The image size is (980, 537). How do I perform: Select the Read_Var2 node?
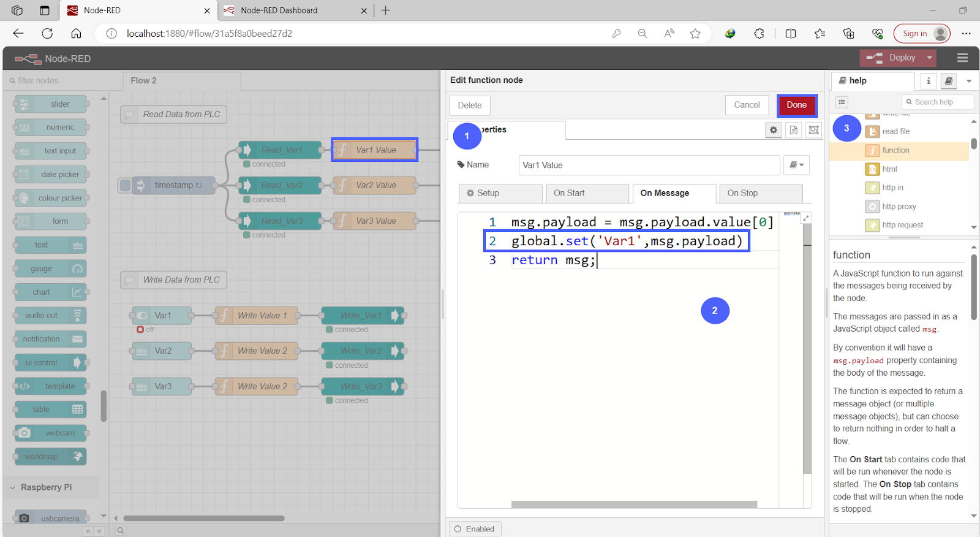tap(281, 185)
